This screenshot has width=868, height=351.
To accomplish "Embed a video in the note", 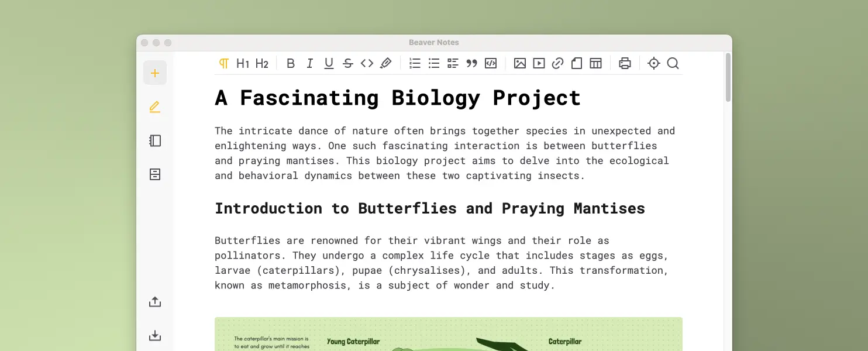I will coord(539,63).
